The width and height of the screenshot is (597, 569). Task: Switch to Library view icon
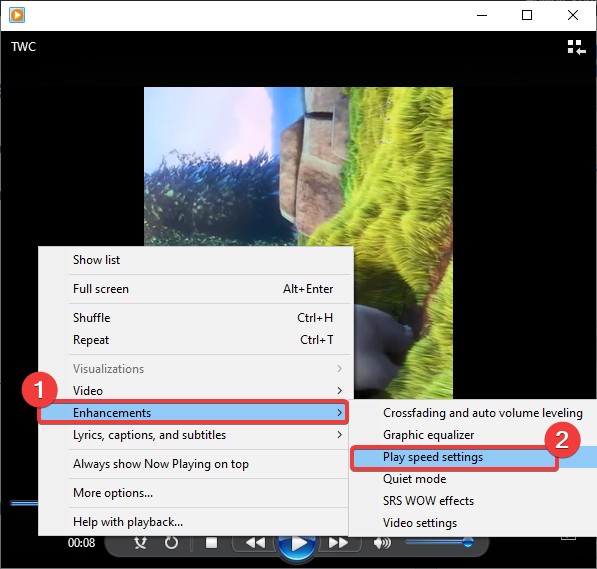pyautogui.click(x=576, y=47)
